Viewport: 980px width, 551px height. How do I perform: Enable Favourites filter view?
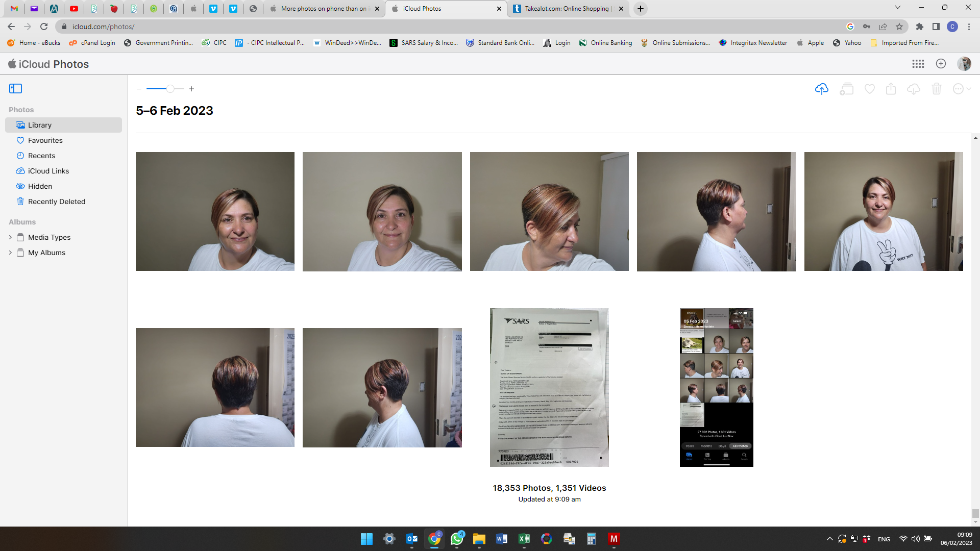(45, 140)
